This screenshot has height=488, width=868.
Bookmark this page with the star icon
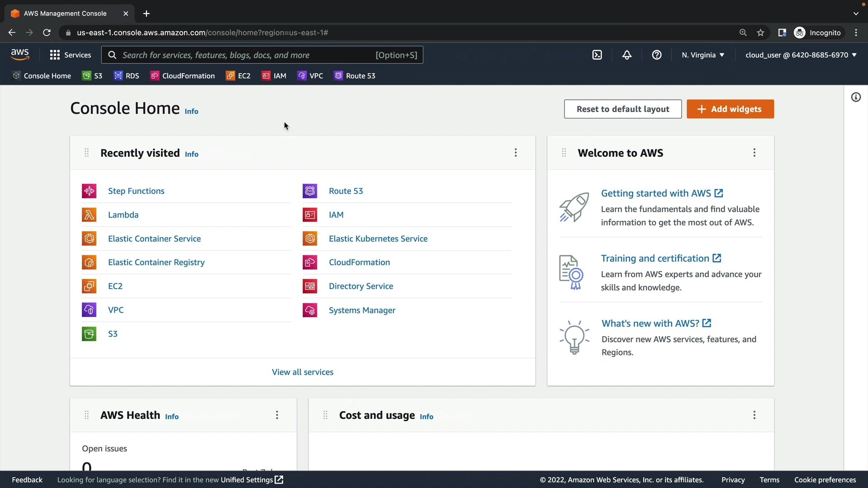coord(760,33)
